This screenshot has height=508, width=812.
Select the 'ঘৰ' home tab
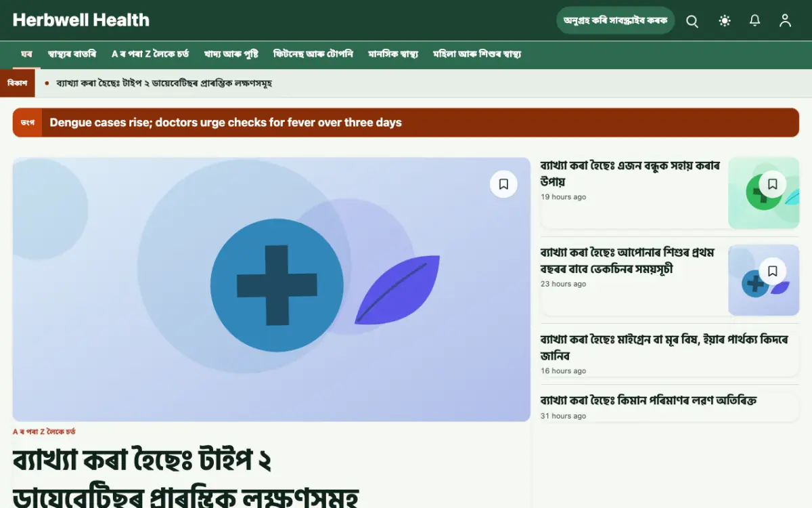click(x=27, y=54)
